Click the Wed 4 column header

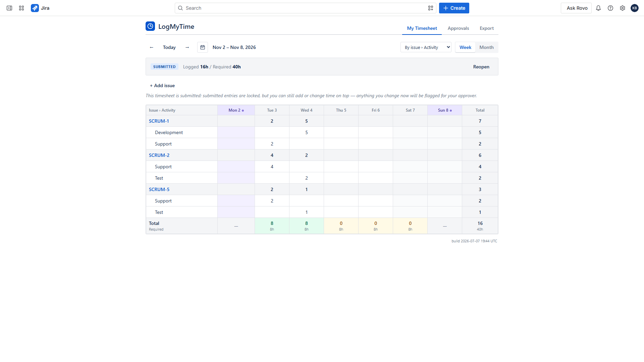pos(307,110)
